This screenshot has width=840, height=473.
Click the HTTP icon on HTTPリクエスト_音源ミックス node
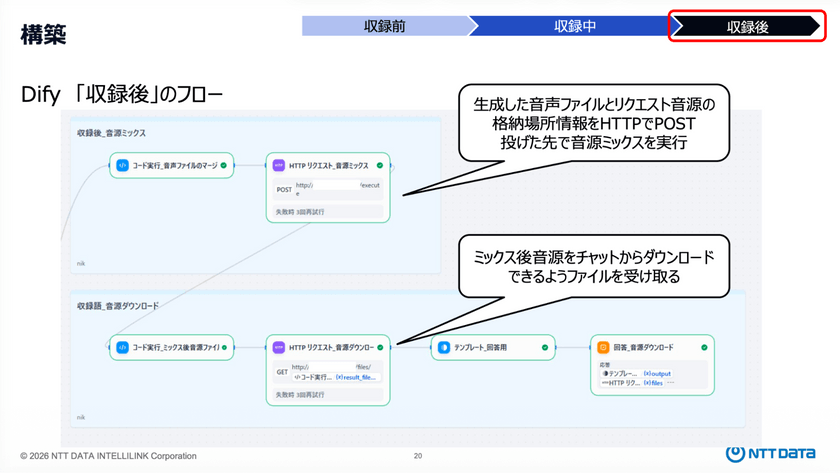click(x=279, y=166)
